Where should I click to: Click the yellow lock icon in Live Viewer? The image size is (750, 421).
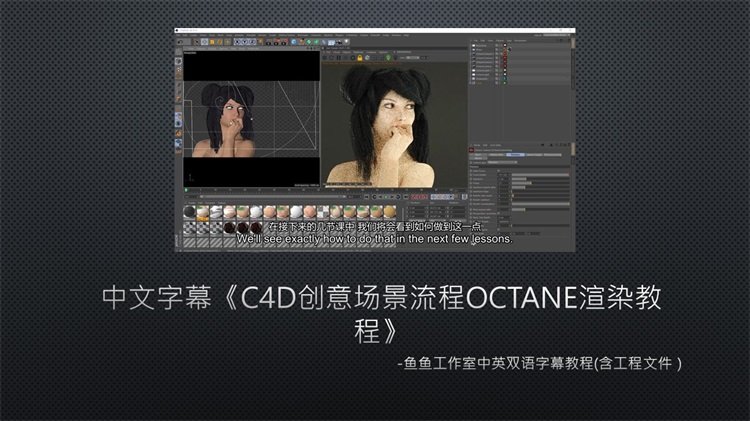click(360, 58)
